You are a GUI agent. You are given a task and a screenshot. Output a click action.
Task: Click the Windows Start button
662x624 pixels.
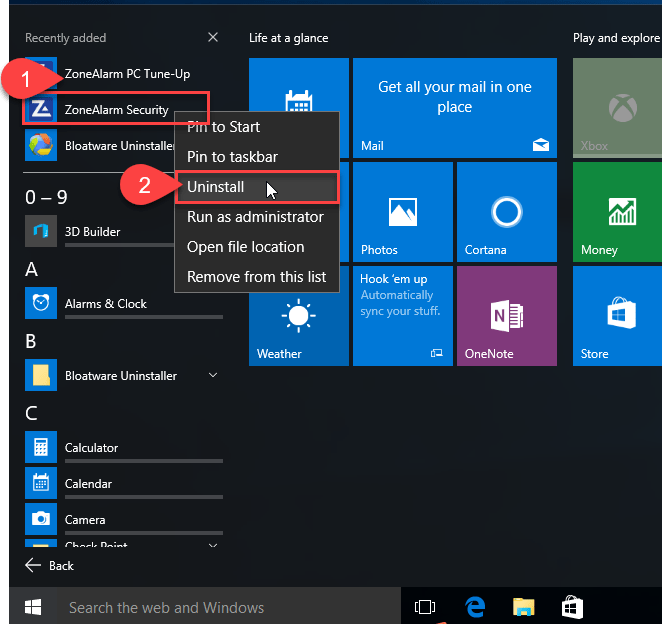point(33,607)
